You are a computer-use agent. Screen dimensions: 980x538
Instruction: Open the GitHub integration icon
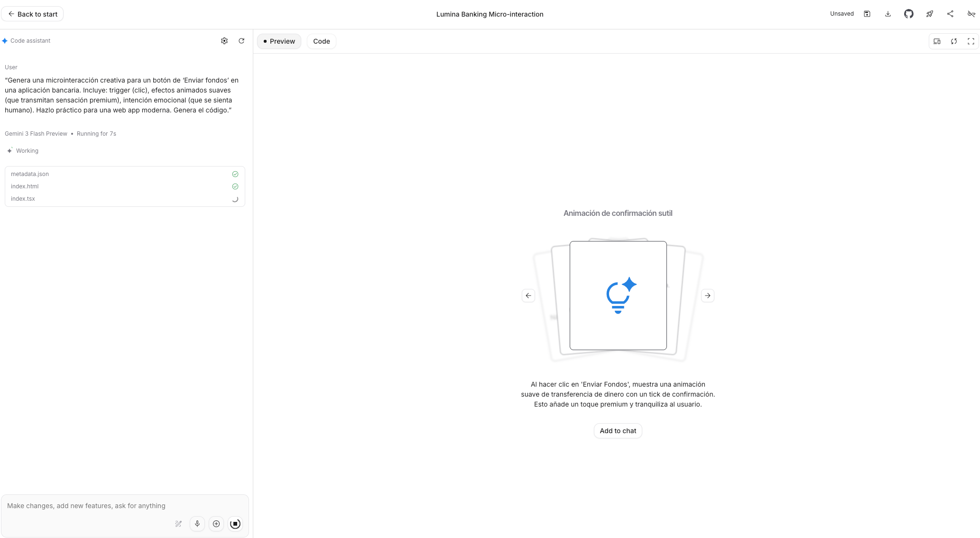(909, 14)
